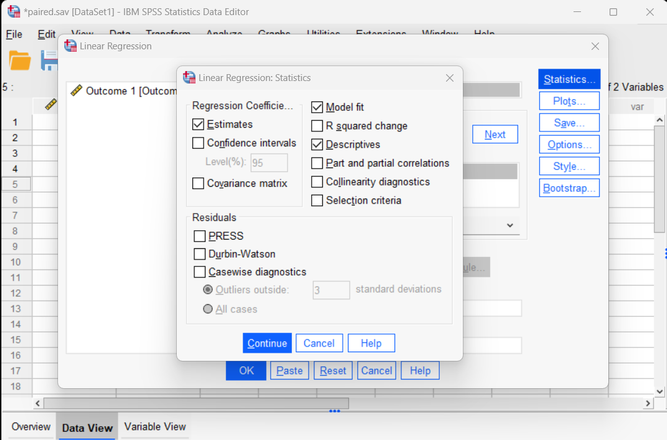Cancel the Linear Regression dialog
667x440 pixels.
[x=376, y=371]
